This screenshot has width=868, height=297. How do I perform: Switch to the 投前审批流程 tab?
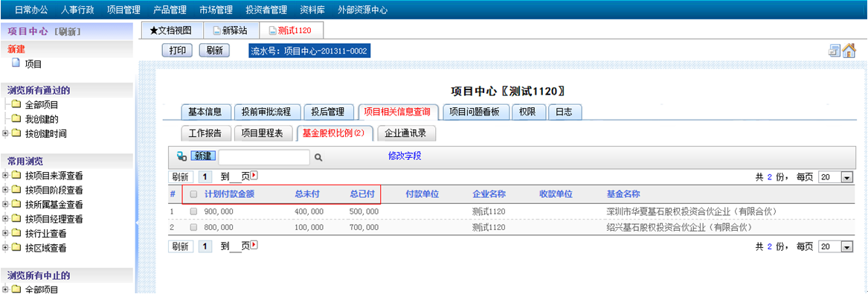[266, 112]
